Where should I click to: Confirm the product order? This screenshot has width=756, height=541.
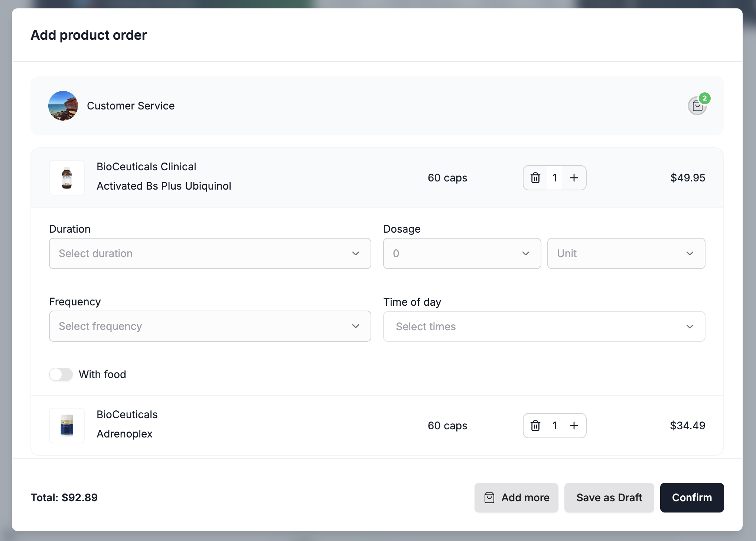(x=692, y=498)
